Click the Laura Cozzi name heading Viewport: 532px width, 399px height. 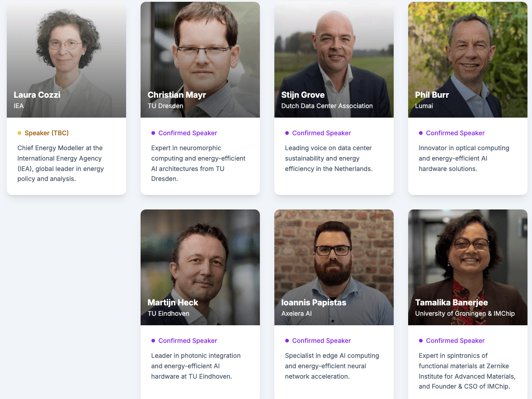pos(37,95)
